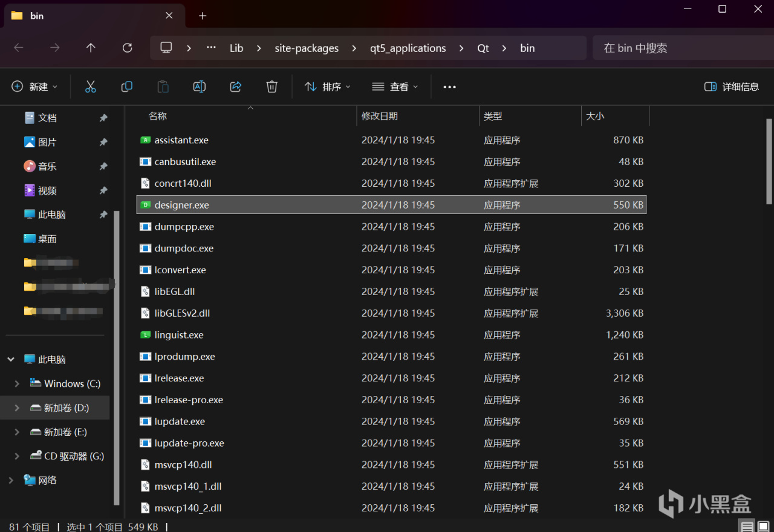Open the three-dot more options menu
Viewport: 774px width, 532px height.
[449, 87]
